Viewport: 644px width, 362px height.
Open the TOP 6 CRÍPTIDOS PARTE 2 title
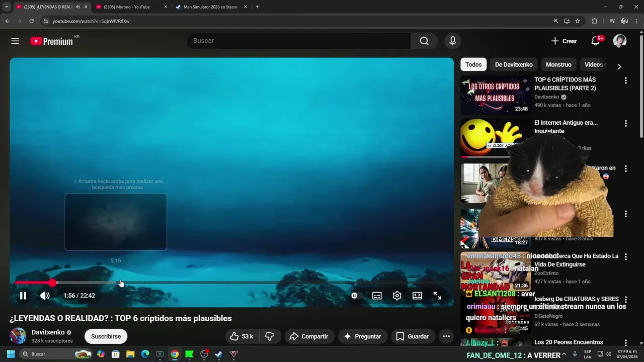tap(565, 84)
